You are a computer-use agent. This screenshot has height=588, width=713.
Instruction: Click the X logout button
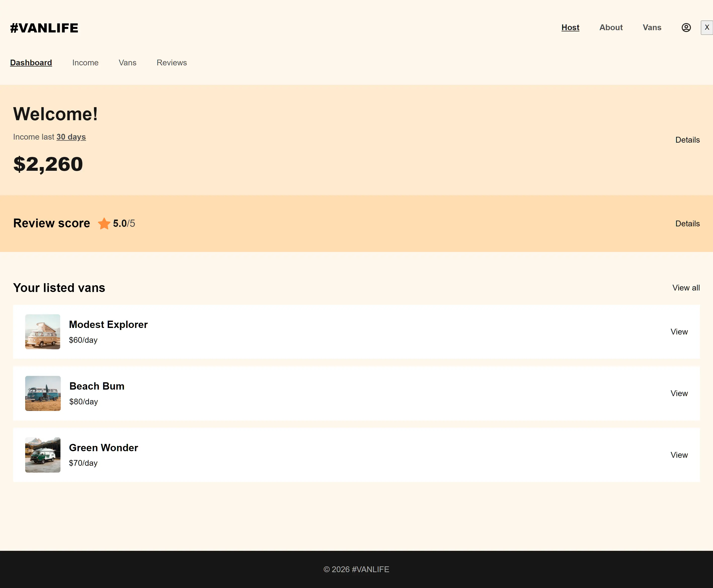(707, 27)
